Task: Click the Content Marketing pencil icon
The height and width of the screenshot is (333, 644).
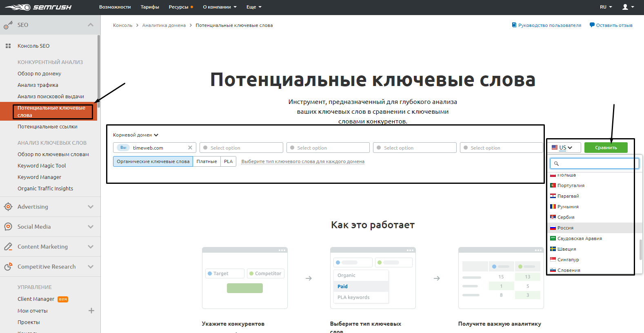Action: click(x=8, y=247)
